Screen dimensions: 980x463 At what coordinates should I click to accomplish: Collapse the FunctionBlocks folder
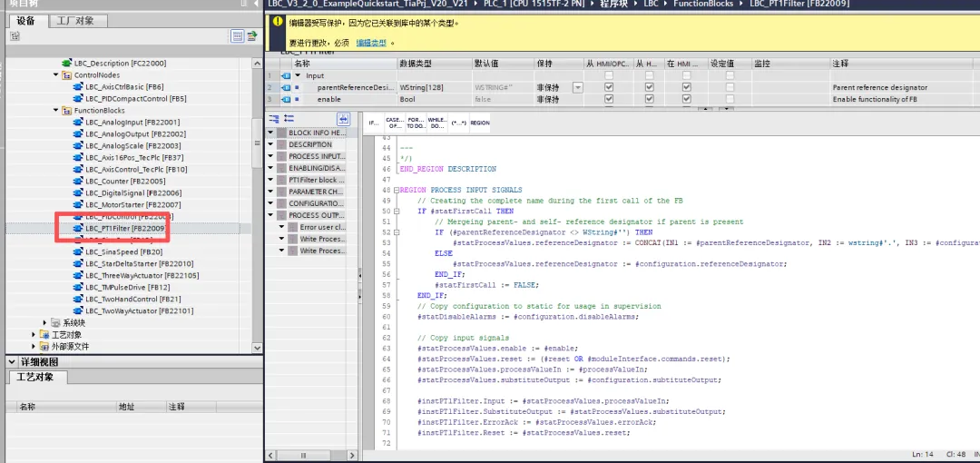pyautogui.click(x=56, y=110)
